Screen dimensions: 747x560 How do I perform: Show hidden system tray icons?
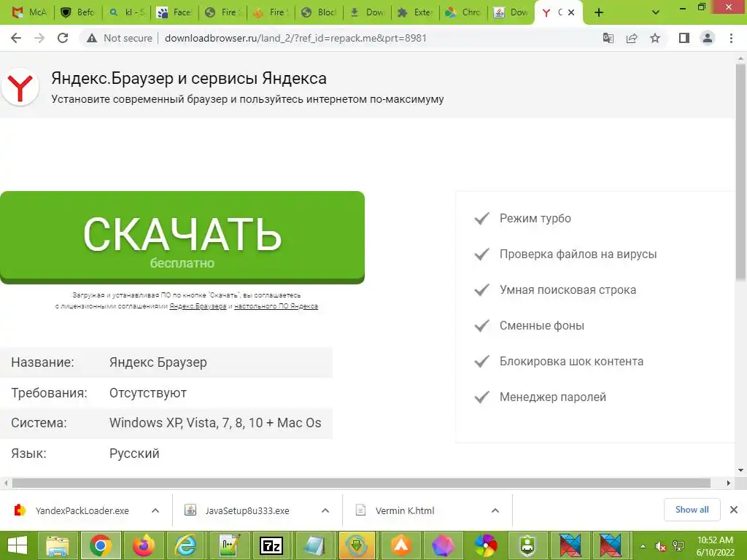[643, 546]
